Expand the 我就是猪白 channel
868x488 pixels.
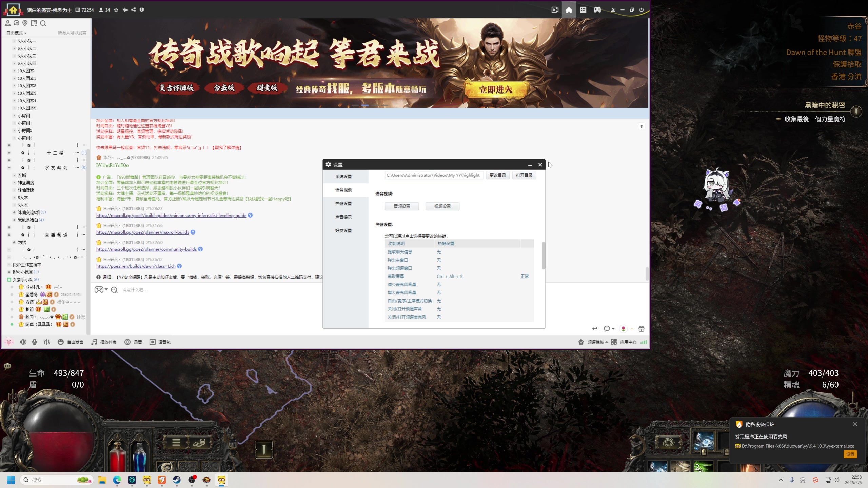(x=14, y=220)
